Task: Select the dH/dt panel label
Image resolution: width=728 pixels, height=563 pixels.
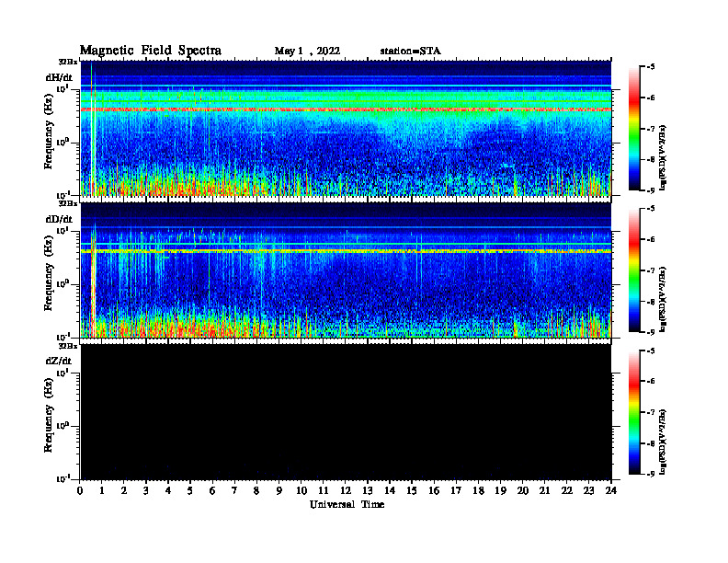Action: (x=59, y=77)
